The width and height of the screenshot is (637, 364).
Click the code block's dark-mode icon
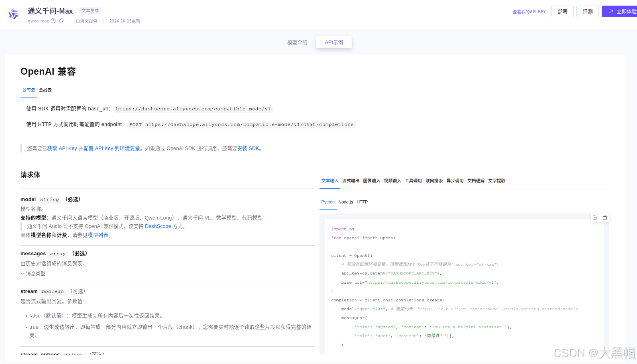pyautogui.click(x=595, y=218)
